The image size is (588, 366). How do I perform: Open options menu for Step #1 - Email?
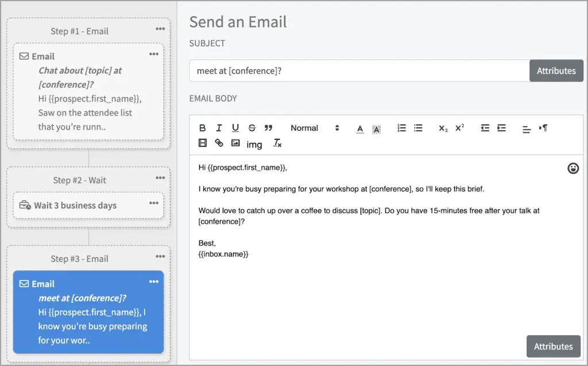[x=160, y=29]
